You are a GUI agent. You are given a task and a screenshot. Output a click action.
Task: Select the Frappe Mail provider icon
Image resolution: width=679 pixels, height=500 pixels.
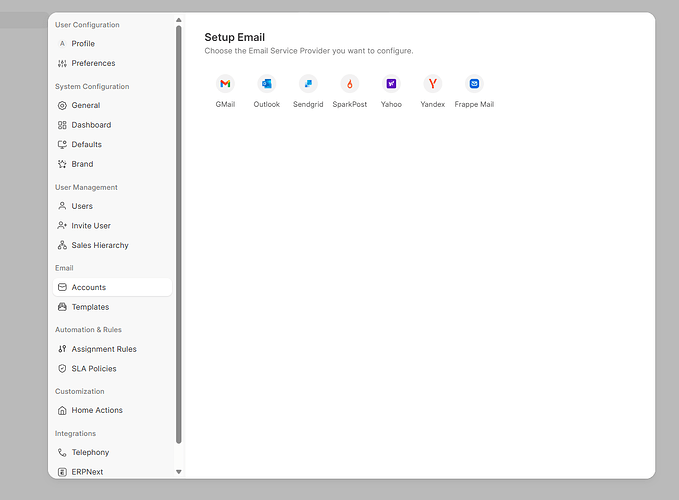[x=474, y=84]
